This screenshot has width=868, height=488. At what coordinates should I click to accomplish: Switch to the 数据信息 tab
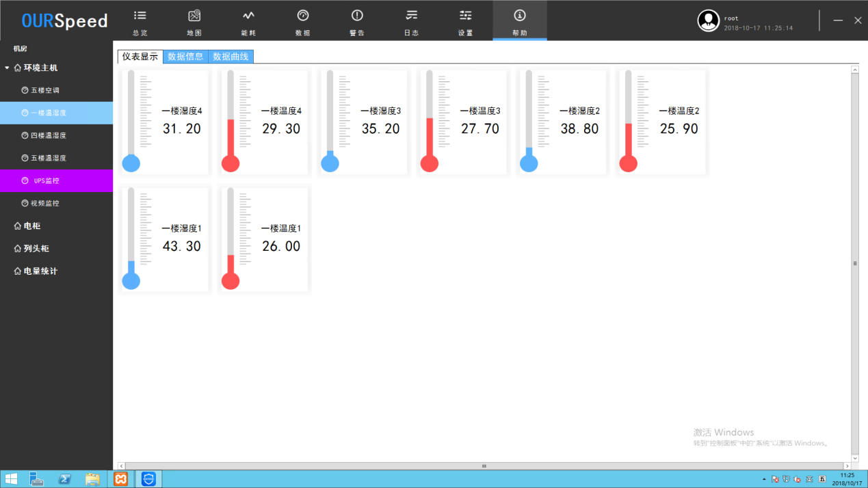[x=185, y=56]
